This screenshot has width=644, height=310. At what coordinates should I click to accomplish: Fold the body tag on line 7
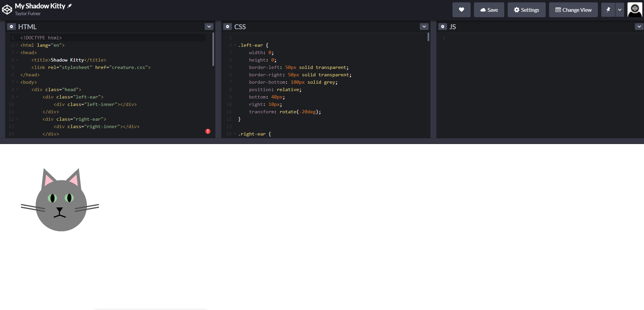(x=17, y=82)
